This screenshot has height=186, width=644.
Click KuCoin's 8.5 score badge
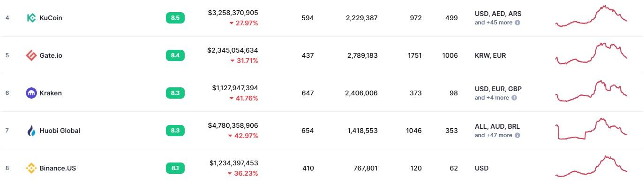(175, 18)
